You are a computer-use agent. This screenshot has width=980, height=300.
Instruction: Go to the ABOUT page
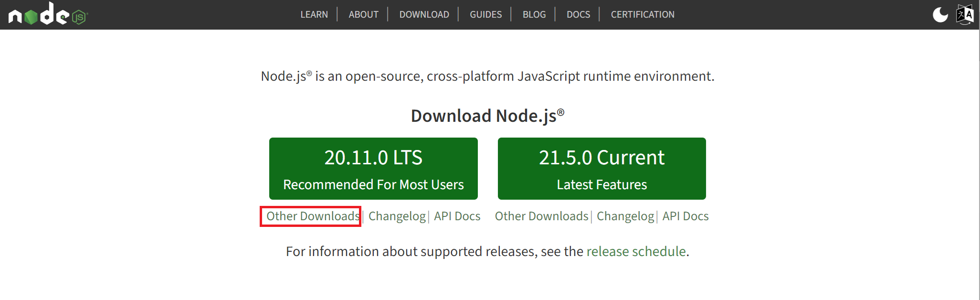click(363, 14)
